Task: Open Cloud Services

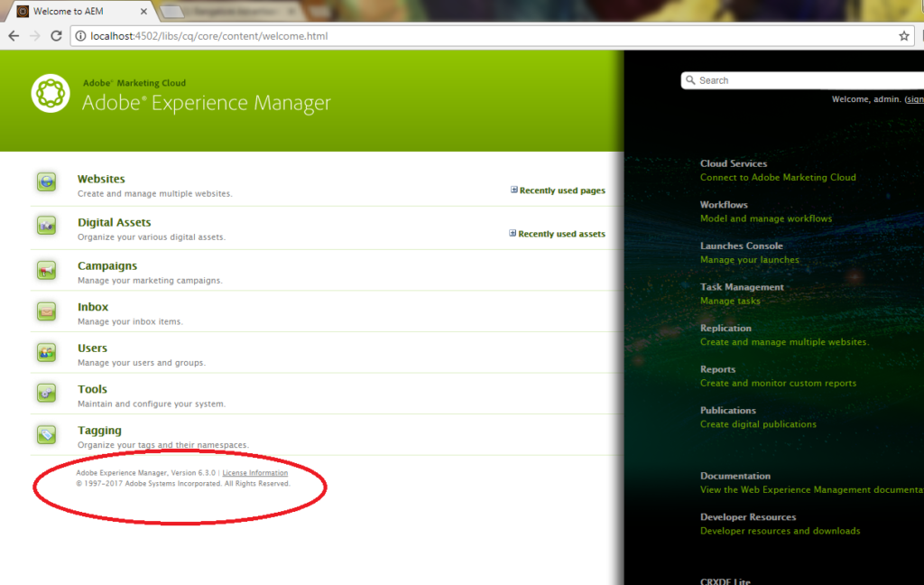Action: click(734, 163)
